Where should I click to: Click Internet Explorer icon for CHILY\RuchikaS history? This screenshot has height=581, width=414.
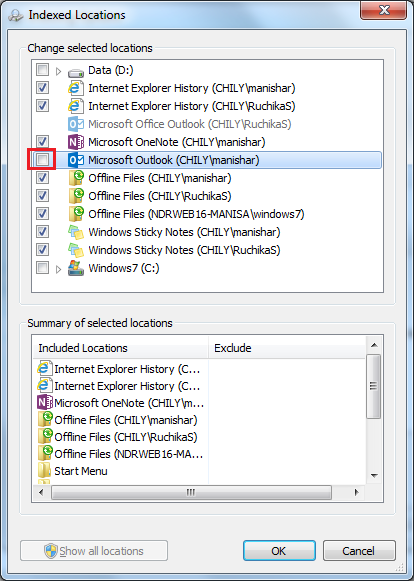76,106
